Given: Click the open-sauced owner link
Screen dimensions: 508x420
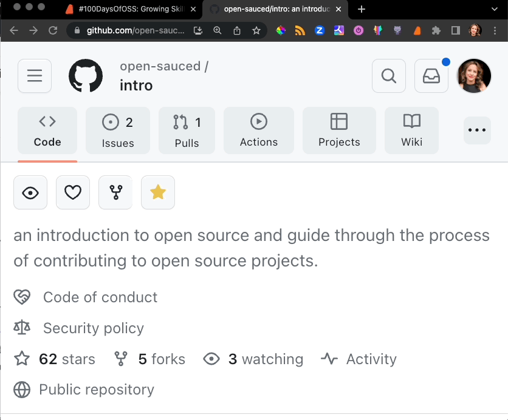Looking at the screenshot, I should click(160, 66).
